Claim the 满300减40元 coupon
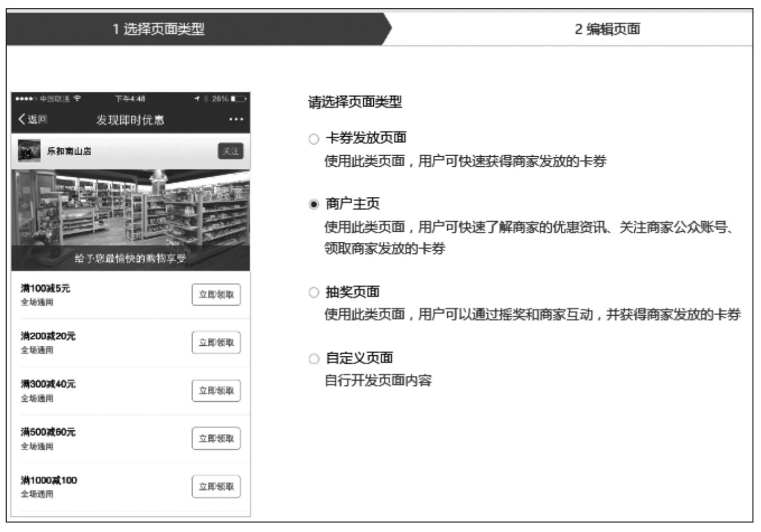The image size is (761, 532). point(216,391)
